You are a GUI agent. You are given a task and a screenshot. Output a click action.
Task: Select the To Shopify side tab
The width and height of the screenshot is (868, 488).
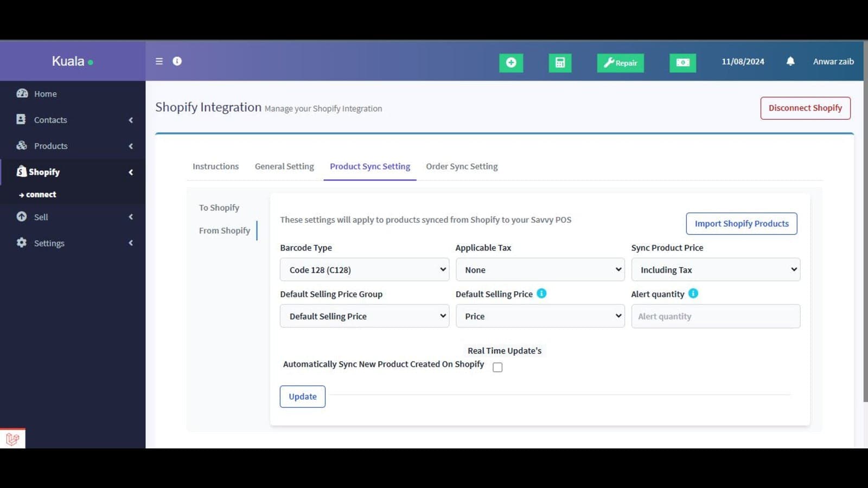[219, 208]
